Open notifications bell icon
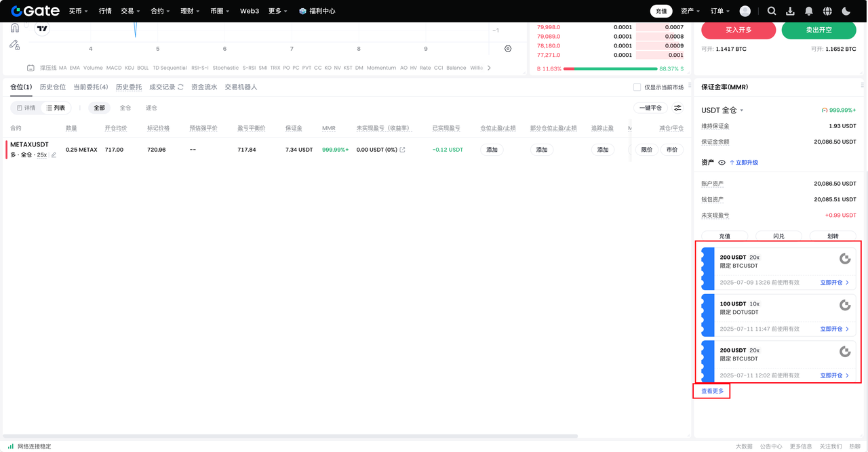 pos(808,11)
